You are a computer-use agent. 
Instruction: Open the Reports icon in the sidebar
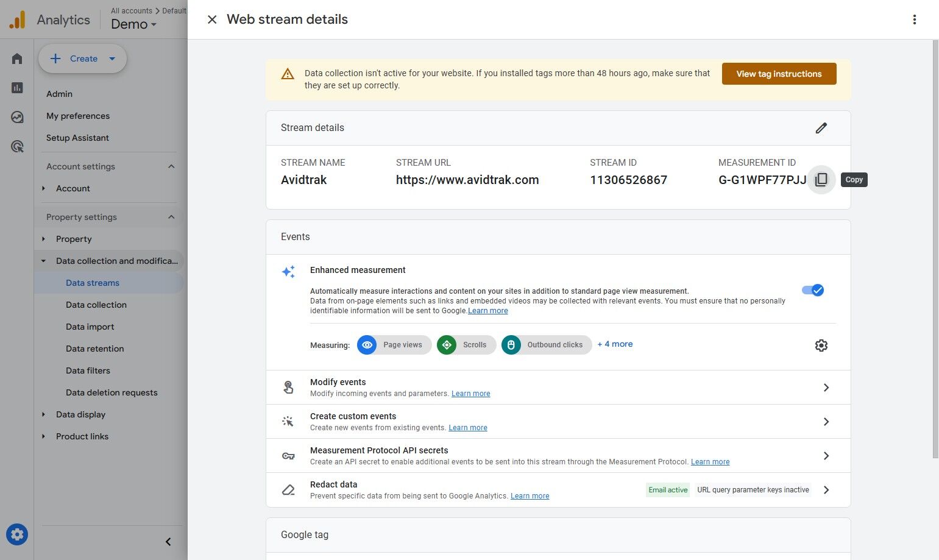pyautogui.click(x=16, y=87)
